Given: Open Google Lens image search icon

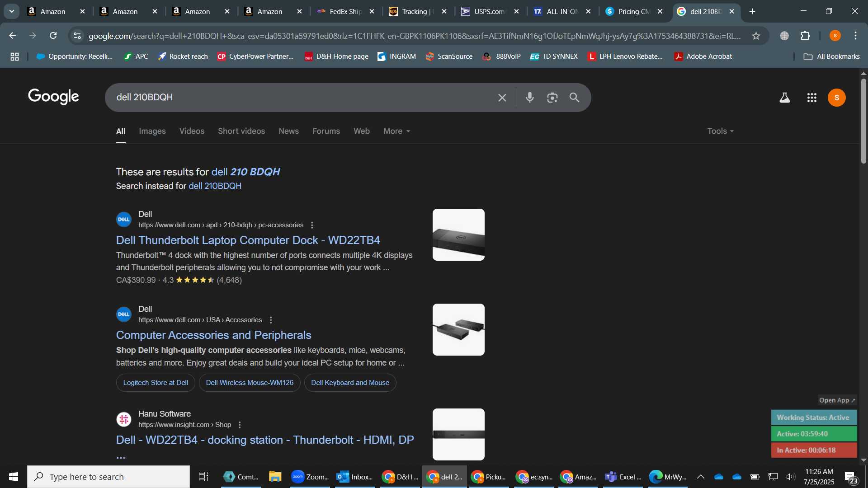Looking at the screenshot, I should (x=552, y=98).
